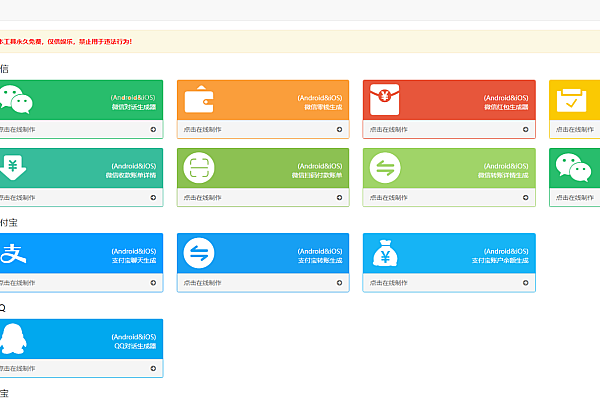Image resolution: width=600 pixels, height=400 pixels.
Task: Click the Alipay transfer arrows circle icon
Action: 199,253
